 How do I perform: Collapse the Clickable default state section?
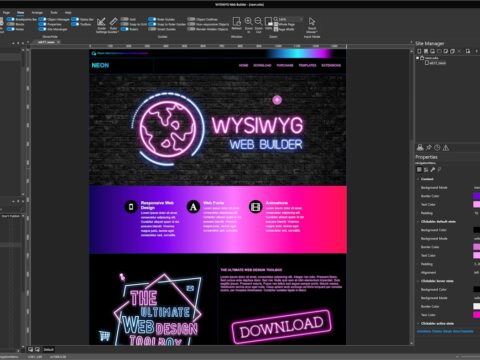[x=418, y=222]
